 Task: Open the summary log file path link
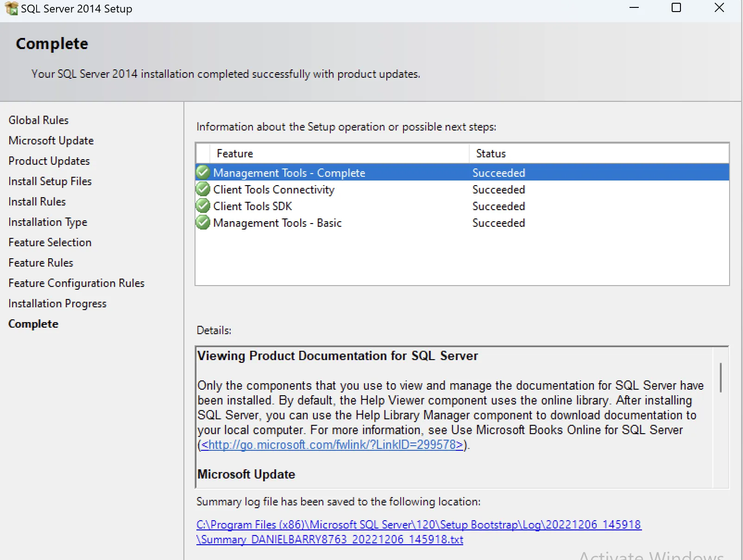point(418,525)
